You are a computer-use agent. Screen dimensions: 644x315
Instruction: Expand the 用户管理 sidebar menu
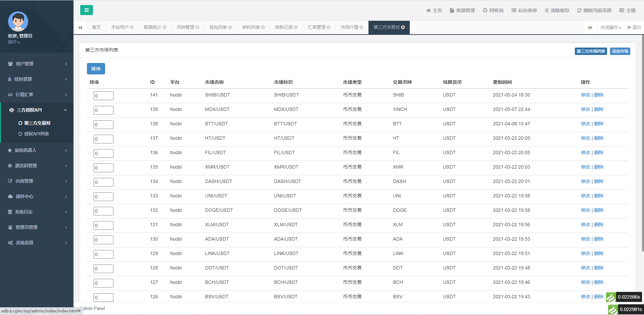pos(37,64)
